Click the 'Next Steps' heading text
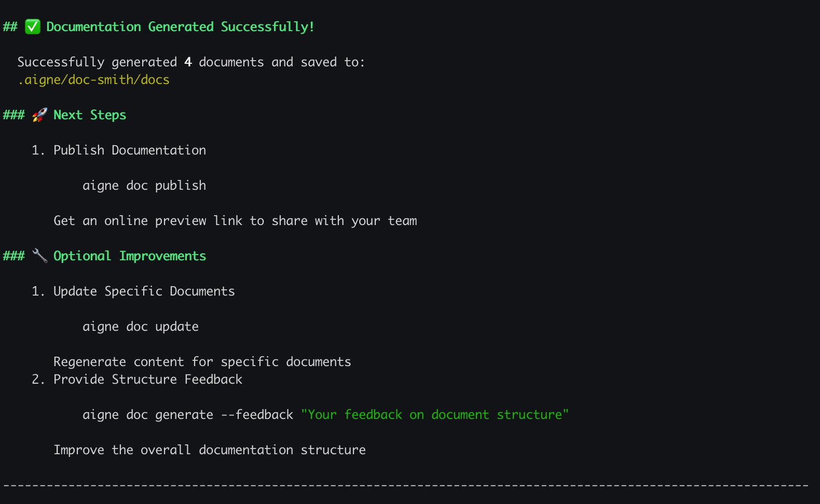Viewport: 820px width, 504px height. 90,115
